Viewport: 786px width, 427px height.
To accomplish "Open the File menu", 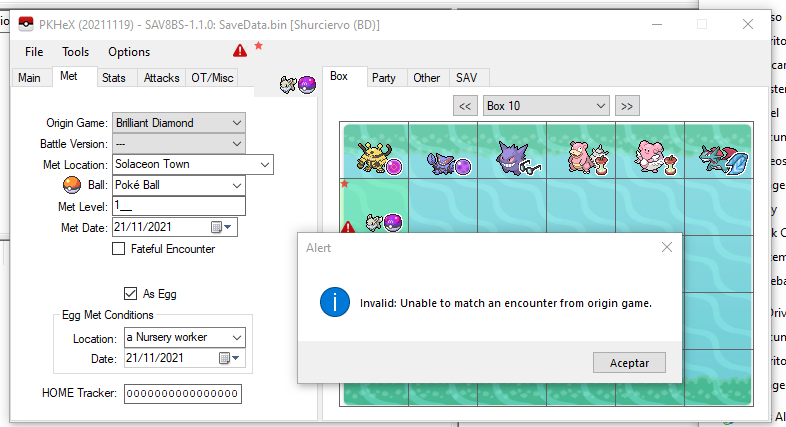I will pyautogui.click(x=34, y=52).
